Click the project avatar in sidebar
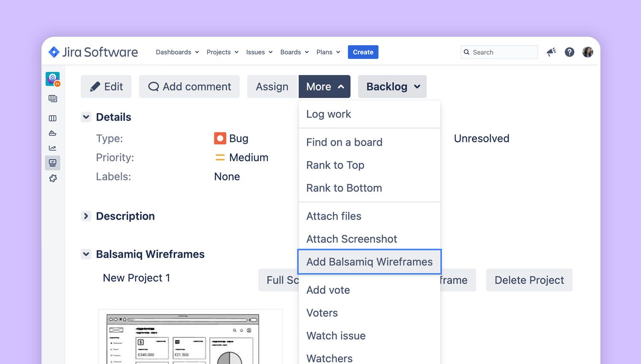641x364 pixels. [53, 79]
